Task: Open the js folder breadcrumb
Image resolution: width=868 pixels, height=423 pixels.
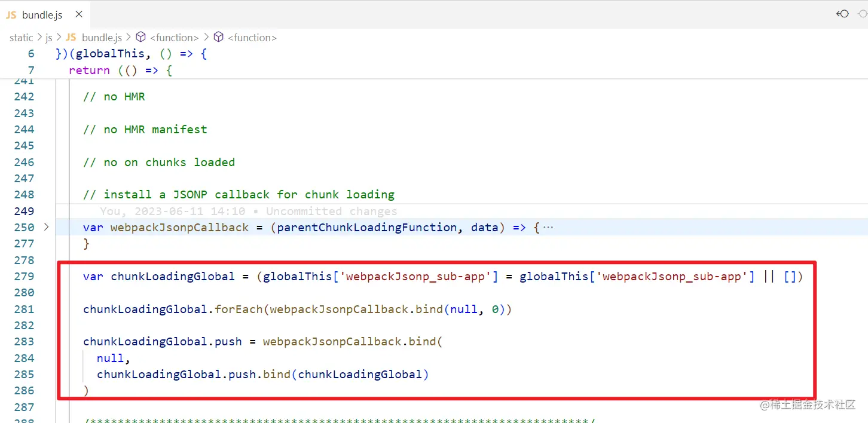Action: [49, 38]
